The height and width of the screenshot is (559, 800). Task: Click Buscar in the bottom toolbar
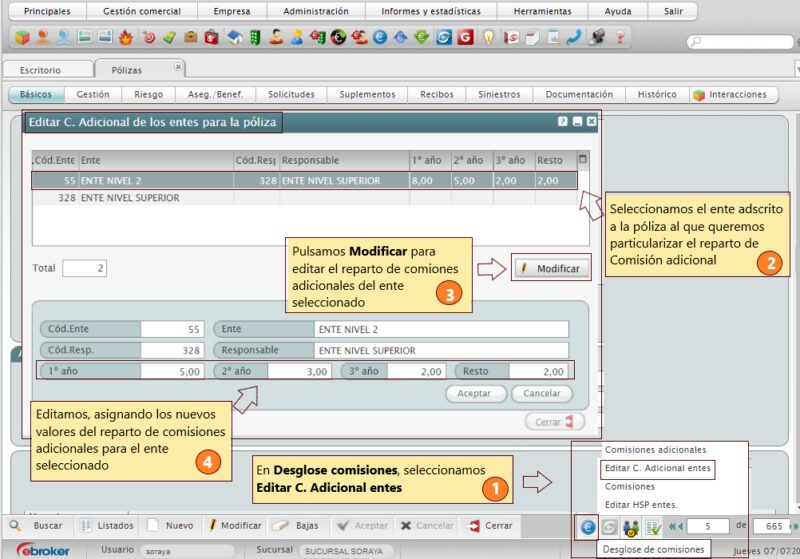click(x=47, y=525)
